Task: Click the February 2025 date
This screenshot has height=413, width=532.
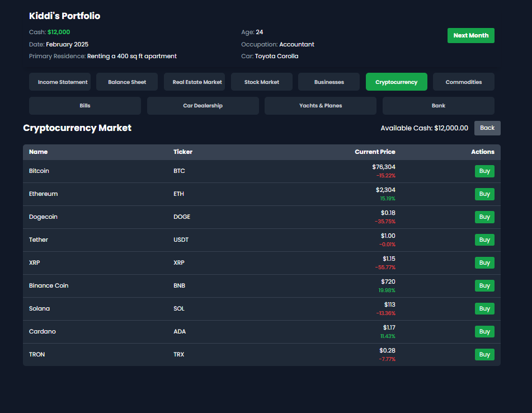Action: (67, 44)
